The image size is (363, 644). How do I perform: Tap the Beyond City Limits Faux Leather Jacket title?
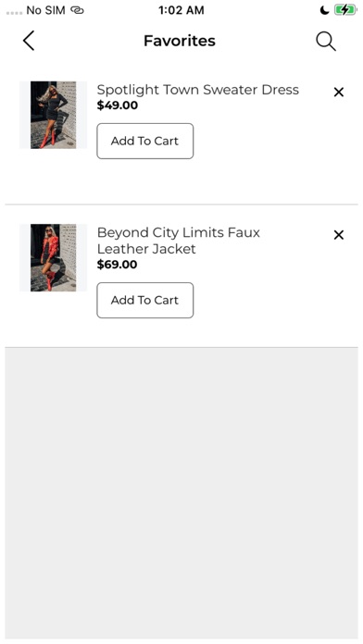(179, 241)
